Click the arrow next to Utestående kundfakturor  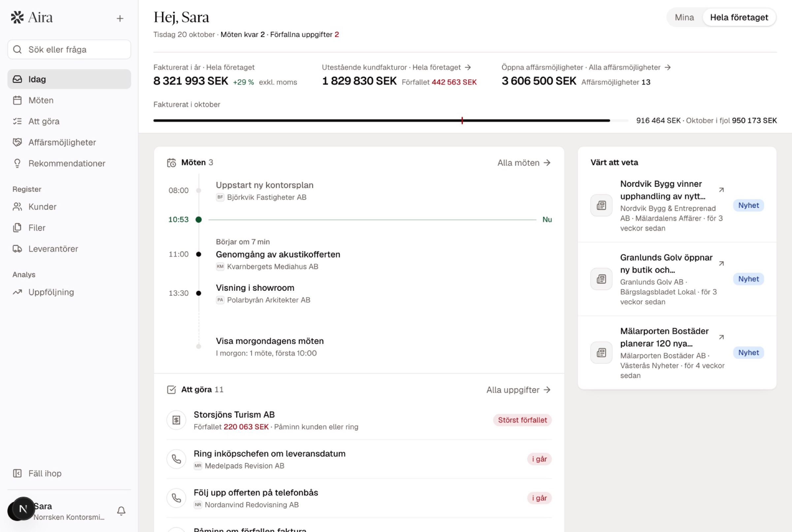tap(468, 68)
